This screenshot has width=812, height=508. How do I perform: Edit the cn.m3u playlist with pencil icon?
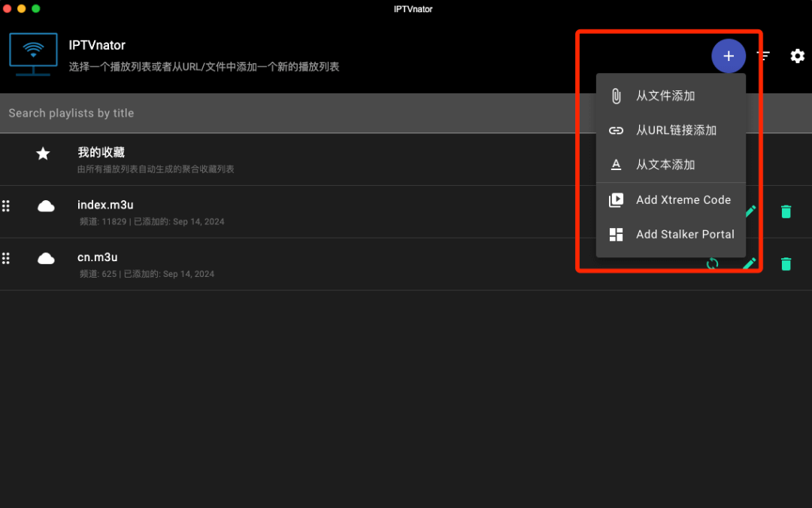(x=750, y=264)
